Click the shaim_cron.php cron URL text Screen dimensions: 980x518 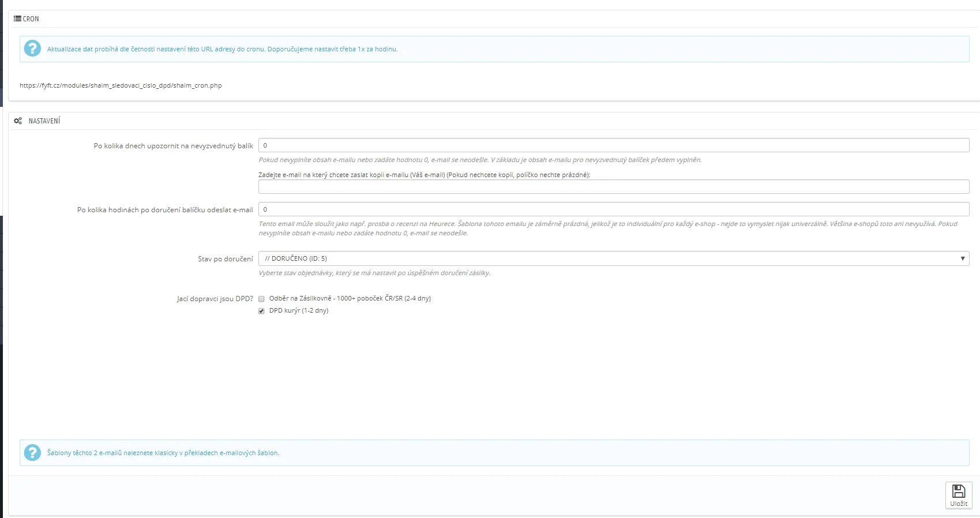pos(121,85)
